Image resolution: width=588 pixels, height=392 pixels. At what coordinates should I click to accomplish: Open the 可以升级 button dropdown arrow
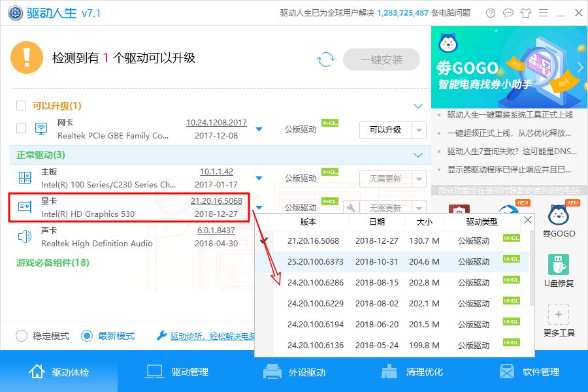tap(419, 130)
